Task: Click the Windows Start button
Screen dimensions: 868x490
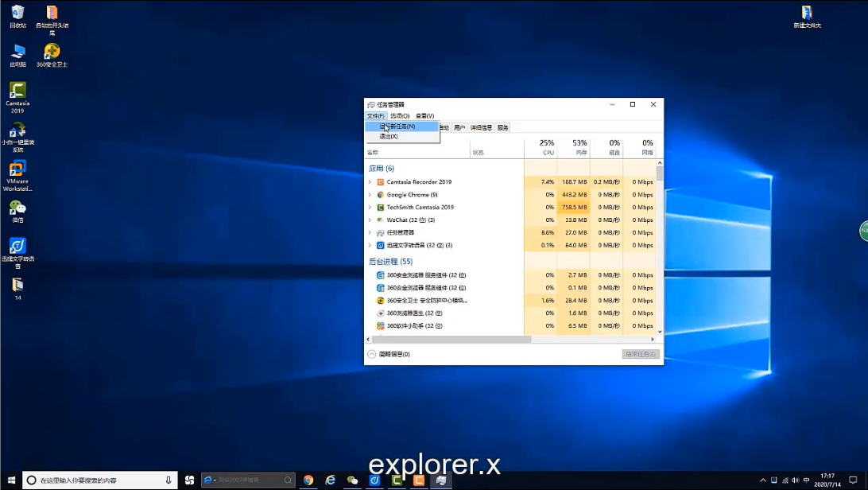Action: pyautogui.click(x=11, y=480)
